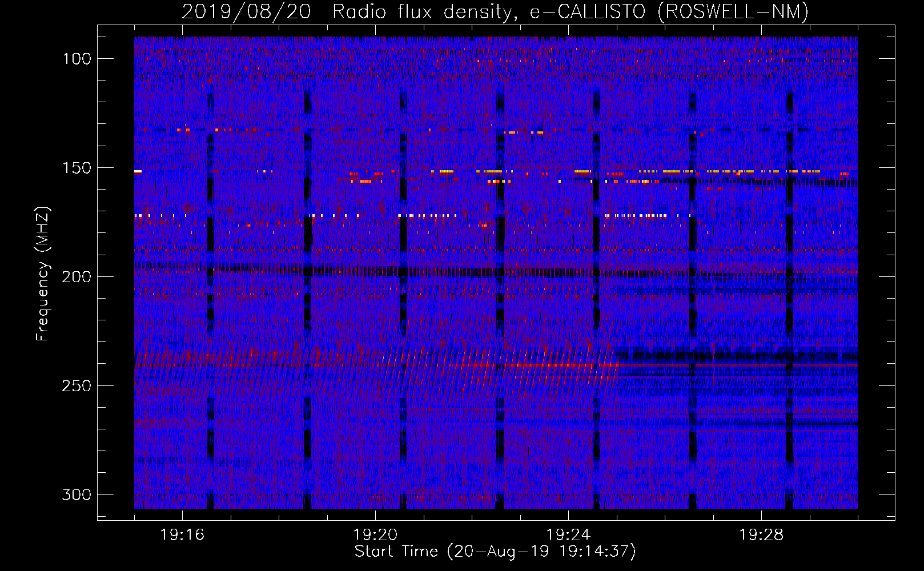Click the 300 frequency tick label
This screenshot has height=571, width=924.
tap(77, 494)
